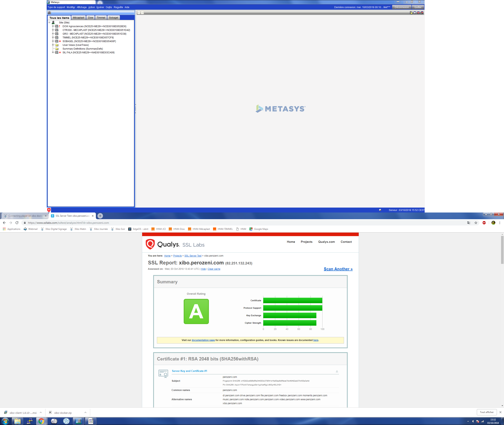Open the Xibo Journée bookmark

coord(99,229)
